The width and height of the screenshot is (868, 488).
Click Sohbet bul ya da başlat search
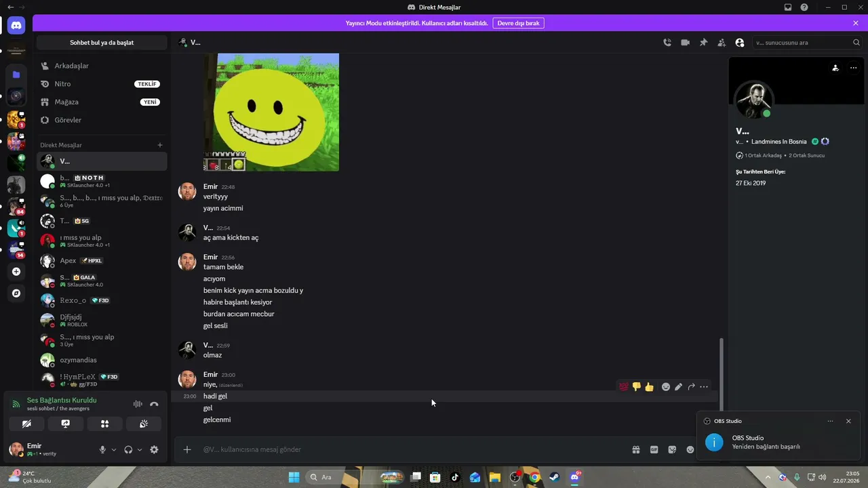pos(102,43)
